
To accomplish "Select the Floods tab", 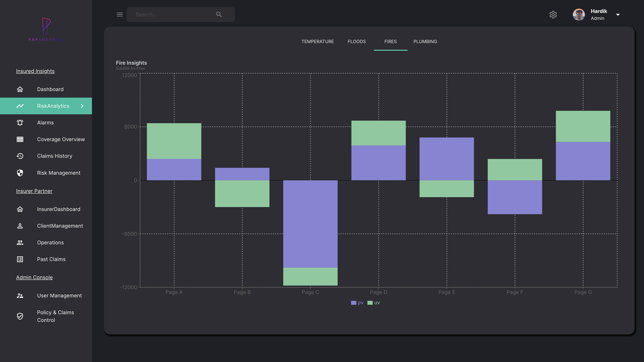I will [357, 41].
